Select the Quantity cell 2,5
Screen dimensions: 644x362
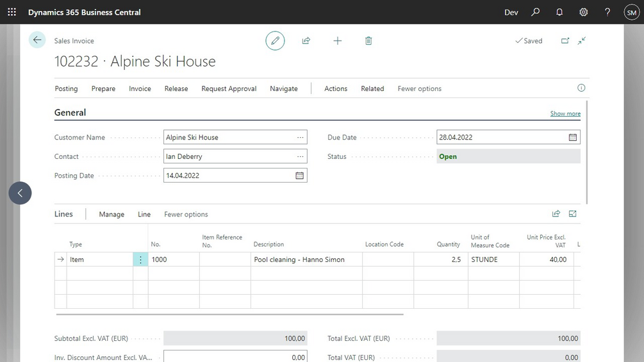click(441, 259)
